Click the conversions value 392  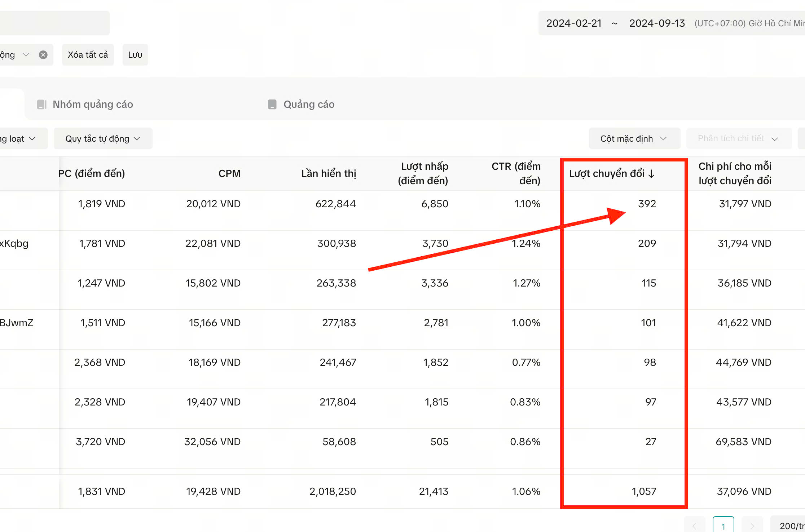pyautogui.click(x=647, y=204)
